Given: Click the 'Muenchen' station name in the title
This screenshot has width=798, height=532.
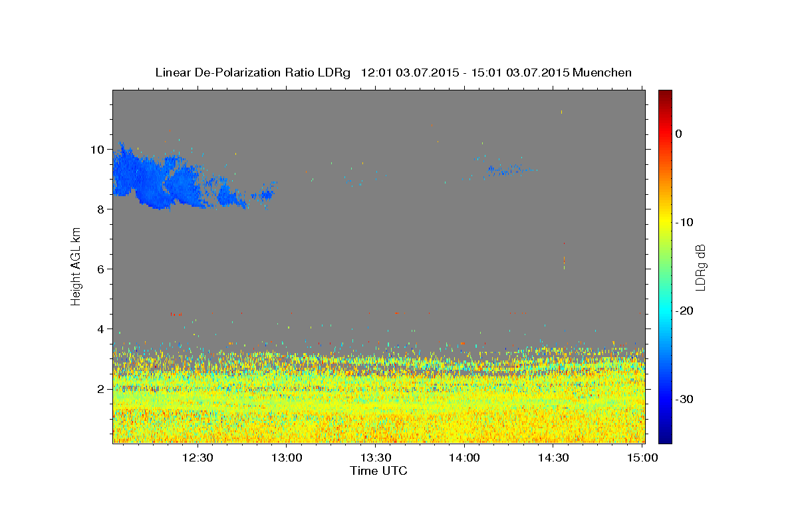Looking at the screenshot, I should [x=602, y=72].
